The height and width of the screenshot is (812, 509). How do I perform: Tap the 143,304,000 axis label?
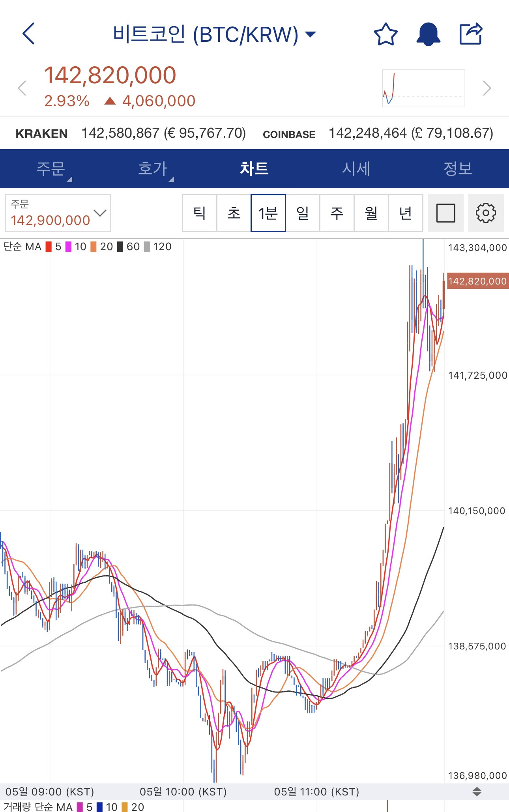[x=477, y=248]
